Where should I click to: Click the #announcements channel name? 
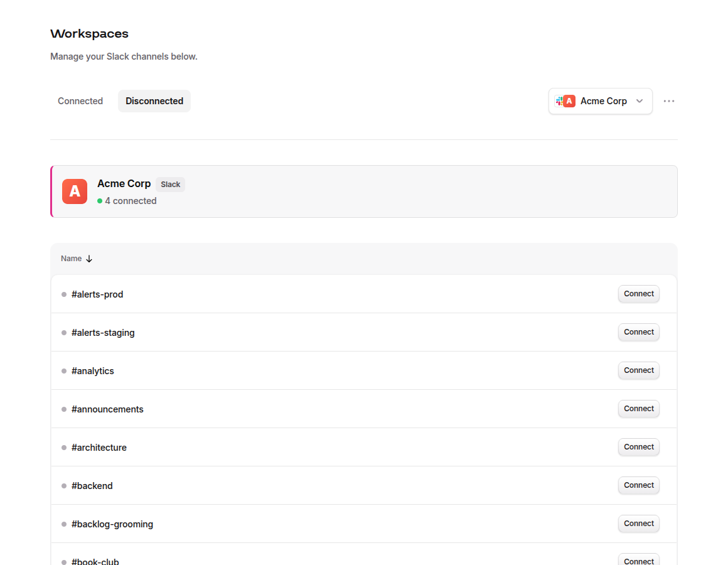[107, 409]
